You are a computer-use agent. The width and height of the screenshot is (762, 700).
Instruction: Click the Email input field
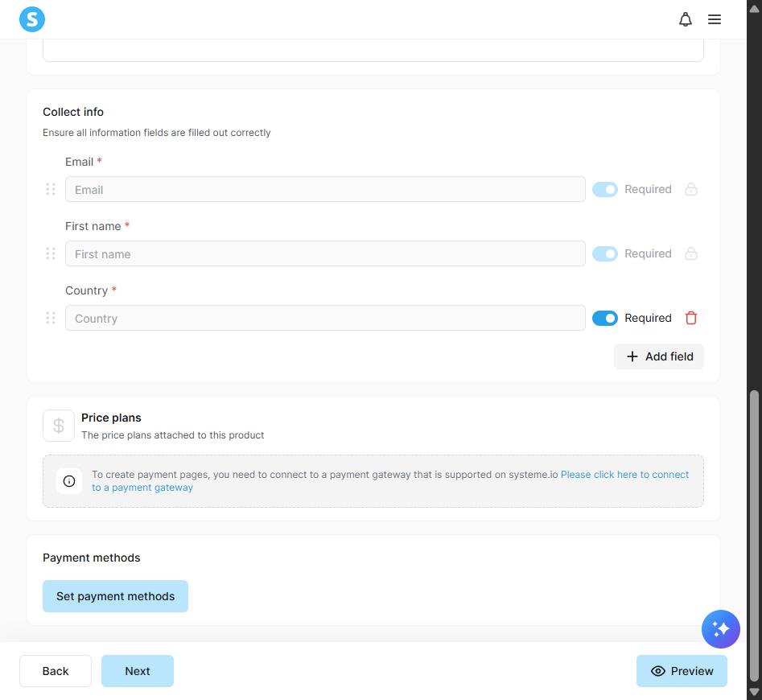[x=325, y=189]
